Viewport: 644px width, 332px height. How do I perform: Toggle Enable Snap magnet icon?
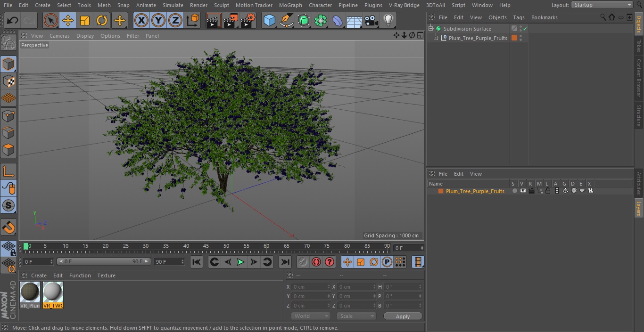(x=8, y=227)
